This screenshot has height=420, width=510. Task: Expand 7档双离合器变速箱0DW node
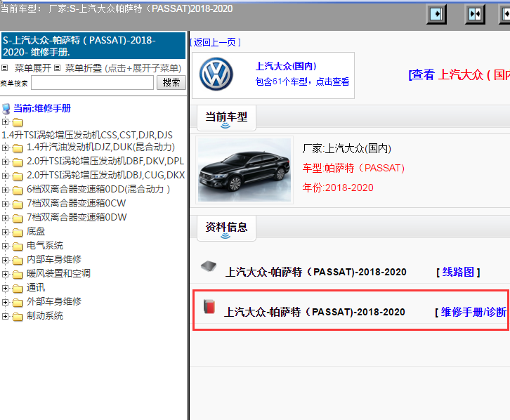tap(5, 218)
